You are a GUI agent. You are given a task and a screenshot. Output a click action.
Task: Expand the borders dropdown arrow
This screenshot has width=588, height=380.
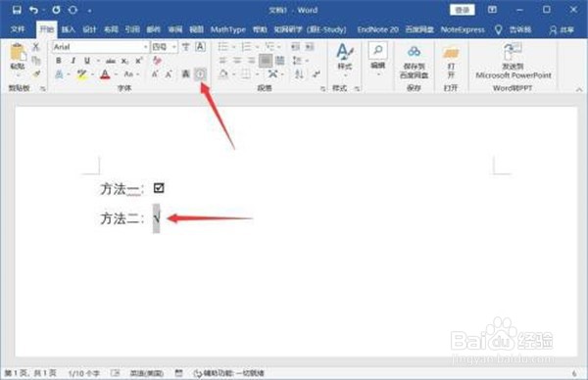tap(257, 74)
